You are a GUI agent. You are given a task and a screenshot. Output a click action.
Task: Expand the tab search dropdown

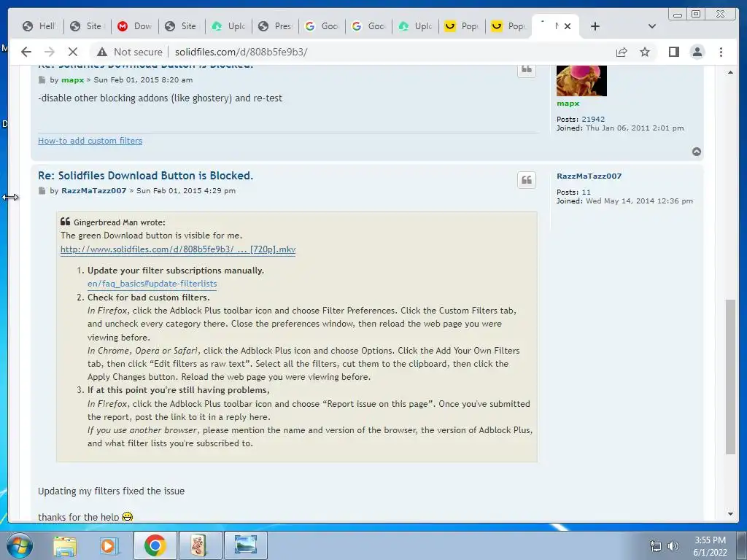(x=651, y=26)
